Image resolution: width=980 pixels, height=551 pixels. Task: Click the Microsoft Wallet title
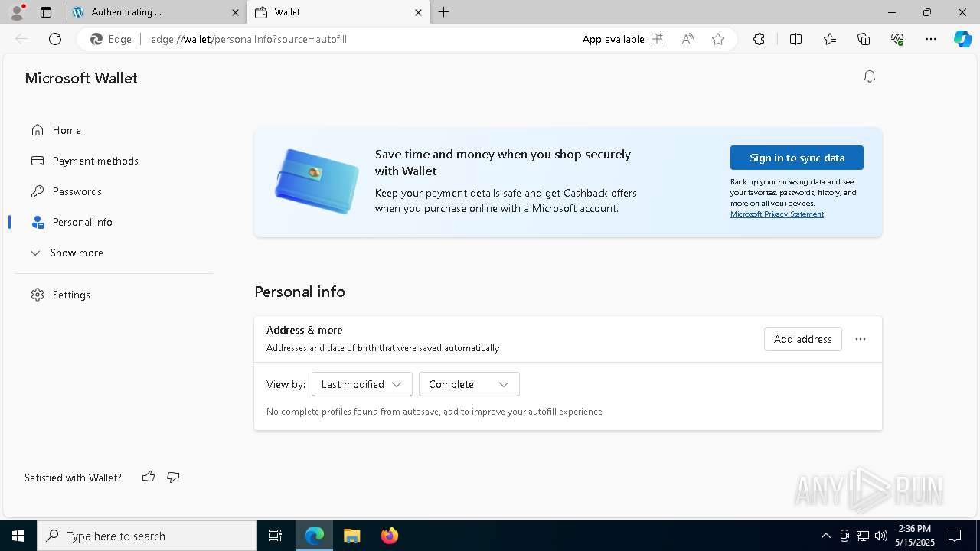[81, 78]
